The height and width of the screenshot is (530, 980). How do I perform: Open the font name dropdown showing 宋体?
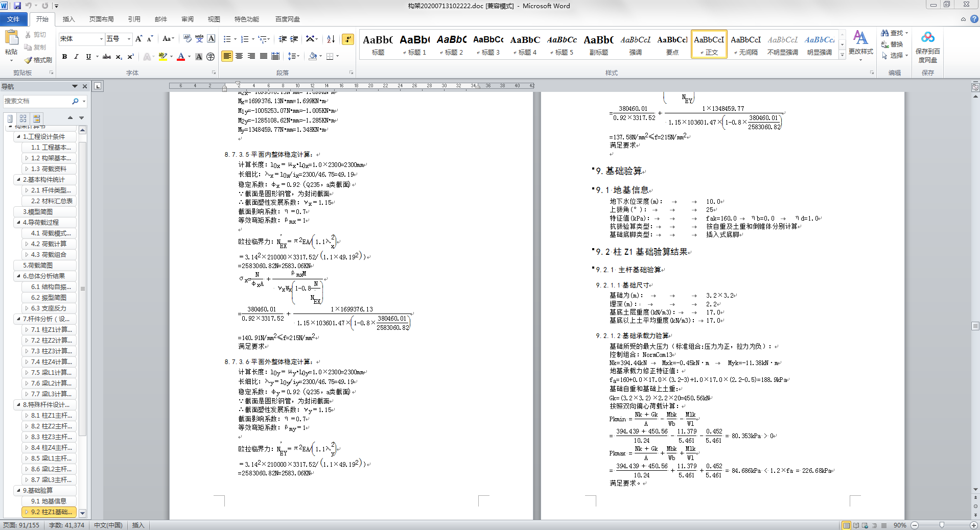point(101,39)
